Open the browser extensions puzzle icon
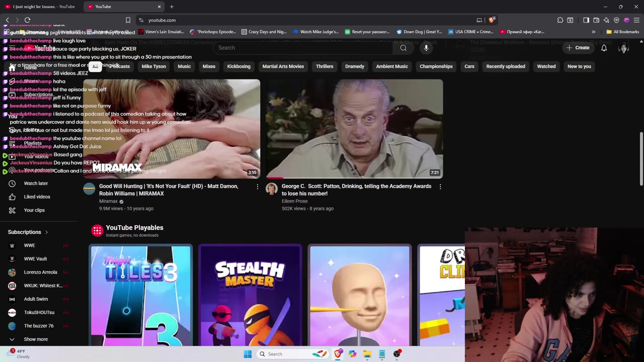Screen dimensions: 644x362 click(x=560, y=20)
